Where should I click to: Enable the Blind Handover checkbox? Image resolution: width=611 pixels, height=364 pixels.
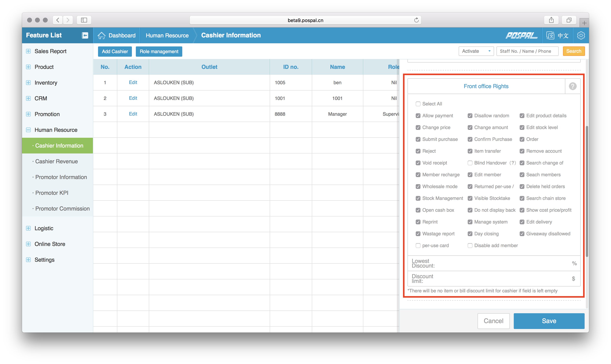[470, 163]
